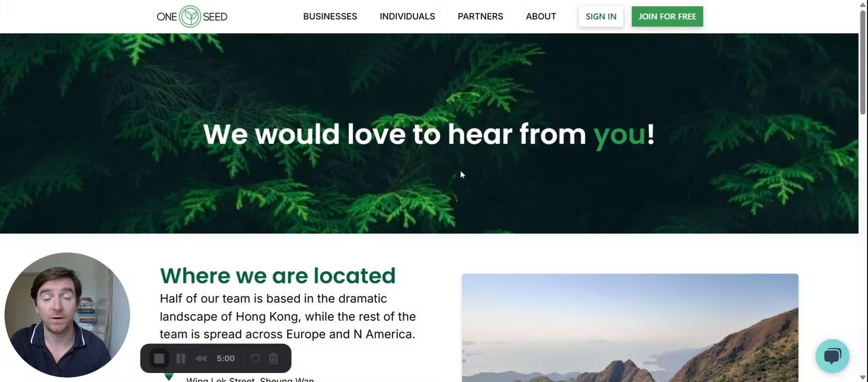Click the scrollbar down arrow
This screenshot has height=382, width=868.
(x=863, y=377)
